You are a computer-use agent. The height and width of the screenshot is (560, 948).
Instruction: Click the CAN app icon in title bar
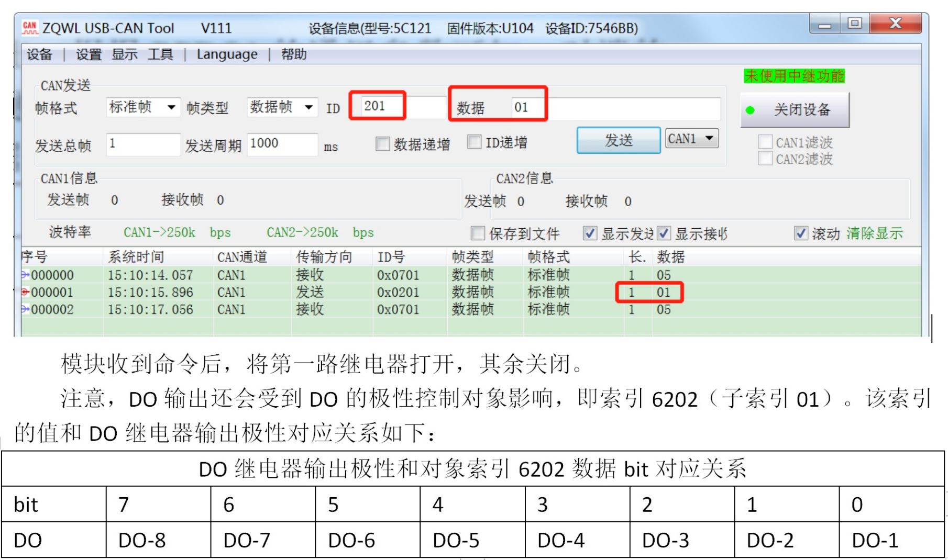[x=30, y=28]
